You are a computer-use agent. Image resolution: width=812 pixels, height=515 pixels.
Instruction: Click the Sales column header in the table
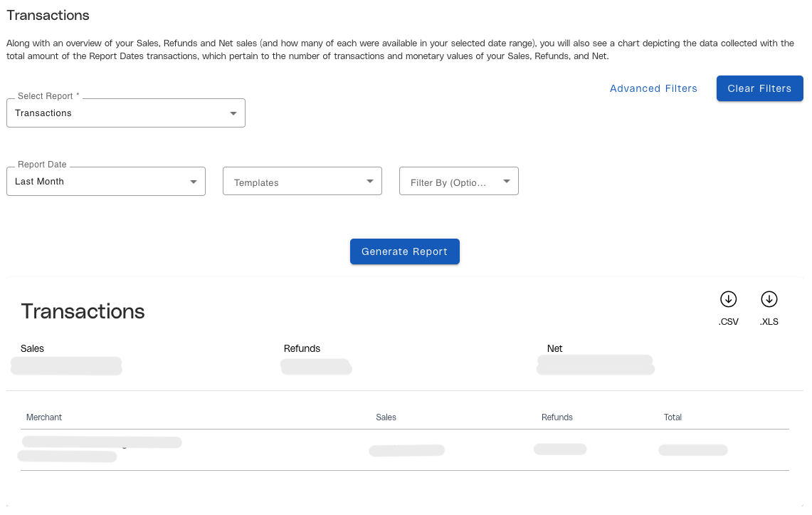(x=386, y=417)
